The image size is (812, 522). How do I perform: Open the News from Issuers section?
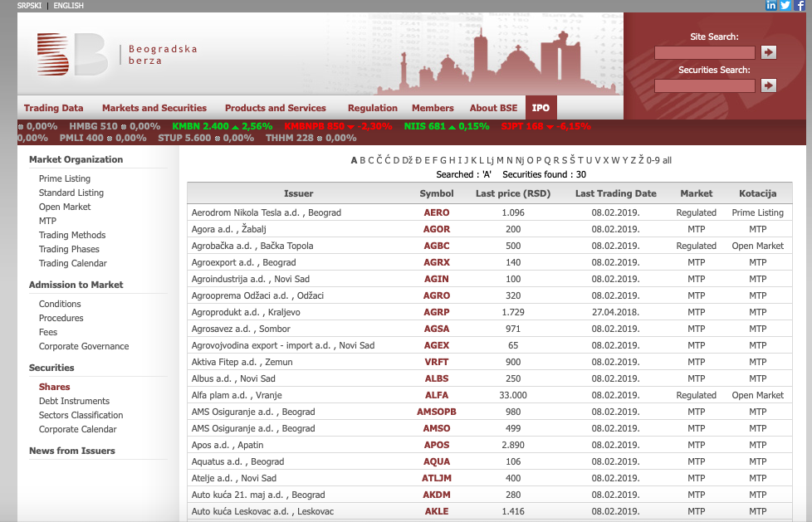pos(72,451)
